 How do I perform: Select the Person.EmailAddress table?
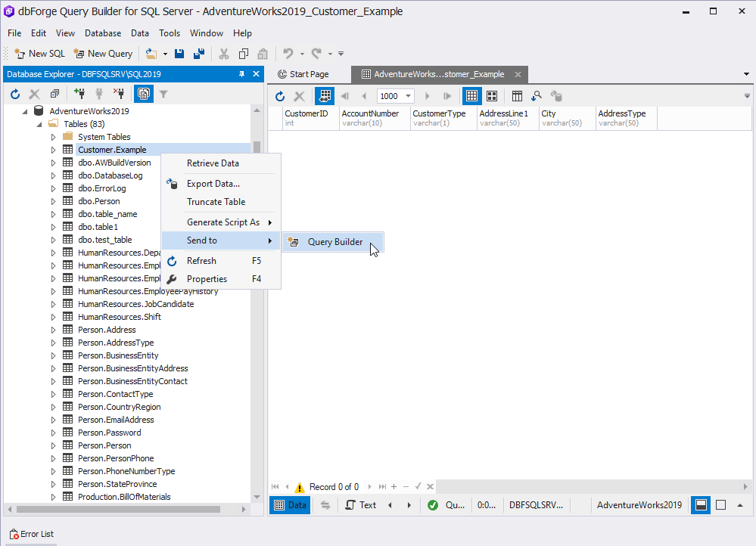coord(116,420)
